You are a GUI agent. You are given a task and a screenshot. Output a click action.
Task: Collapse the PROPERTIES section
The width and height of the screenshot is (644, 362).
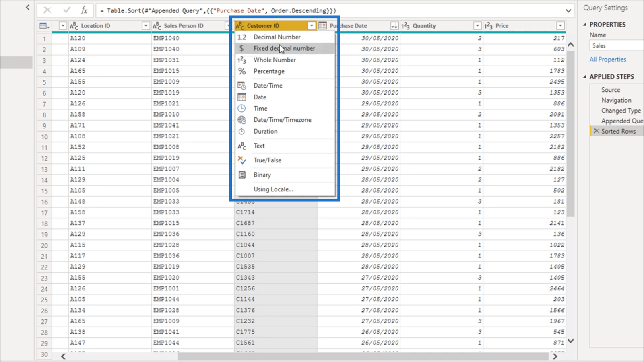click(x=584, y=25)
